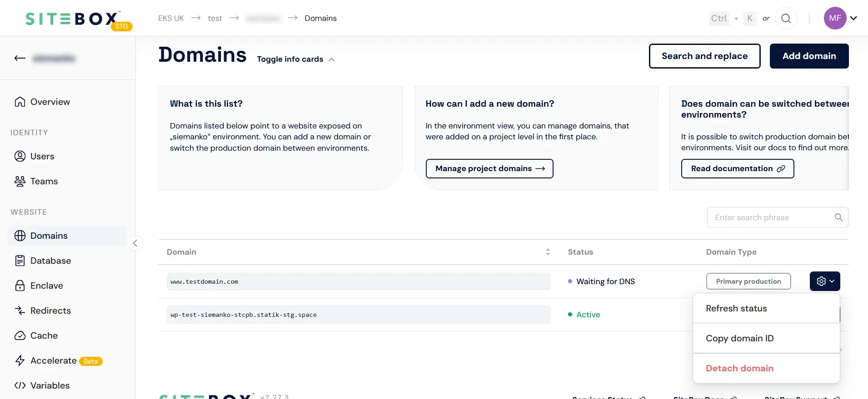
Task: Click the Redirects arrows icon
Action: point(20,310)
